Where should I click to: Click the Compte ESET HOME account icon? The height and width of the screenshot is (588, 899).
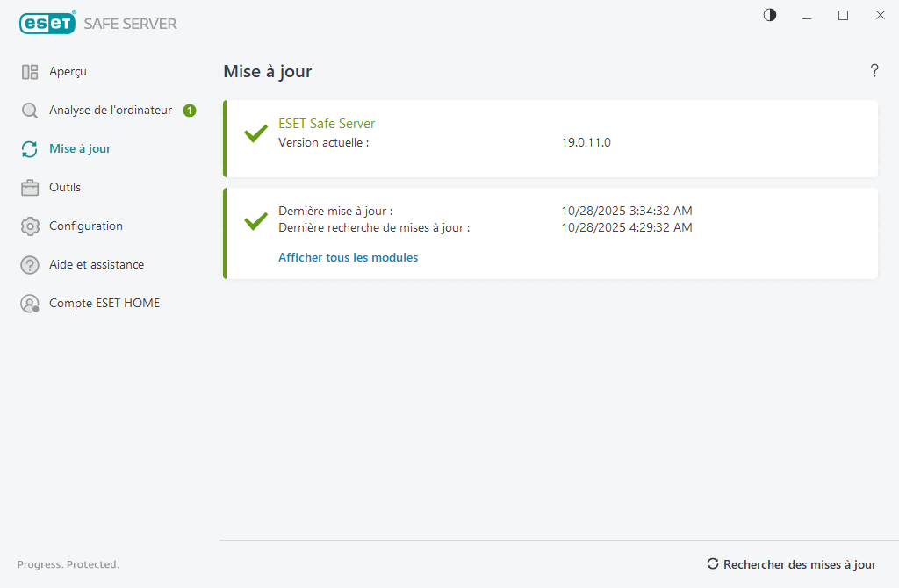[x=30, y=304]
